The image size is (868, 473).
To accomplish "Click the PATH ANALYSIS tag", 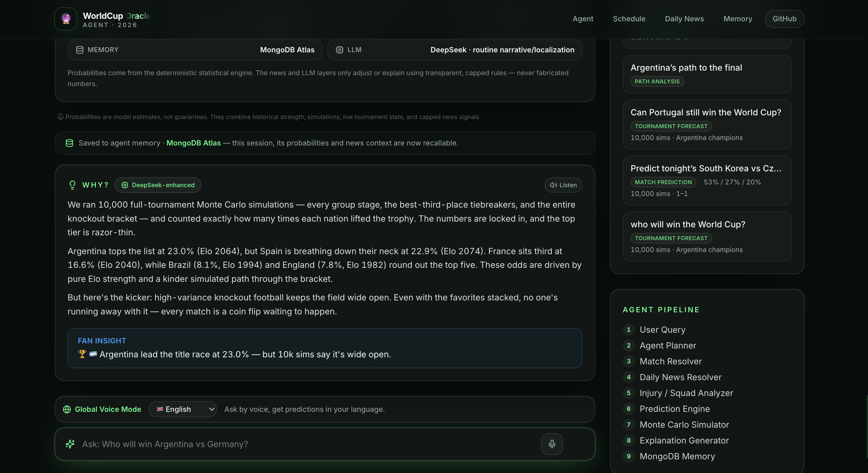I will click(657, 82).
